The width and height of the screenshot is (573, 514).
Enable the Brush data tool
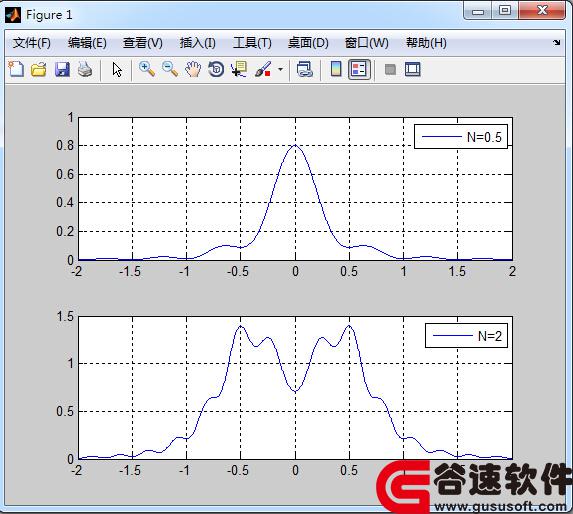[x=263, y=69]
